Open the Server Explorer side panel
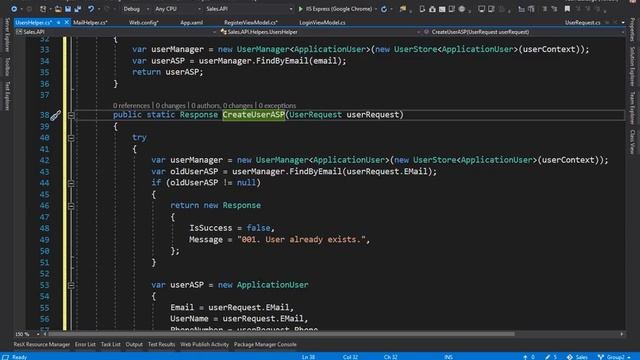The image size is (640, 360). tap(7, 35)
